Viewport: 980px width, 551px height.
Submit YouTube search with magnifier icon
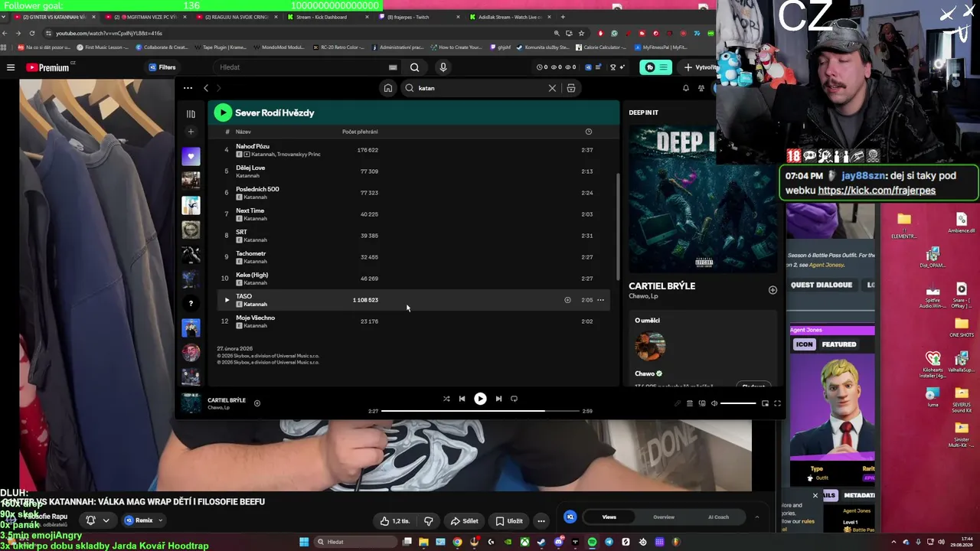[x=414, y=67]
